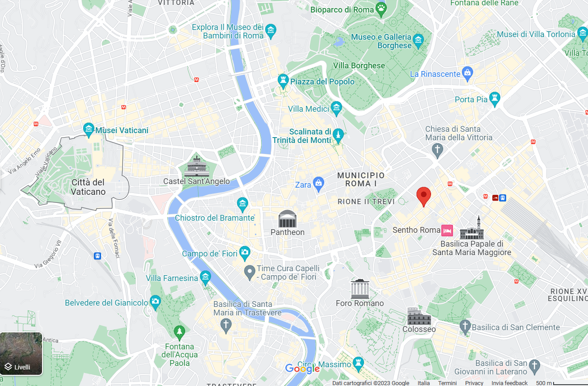Image resolution: width=588 pixels, height=386 pixels.
Task: Click the Pantheon landmark icon
Action: [288, 219]
